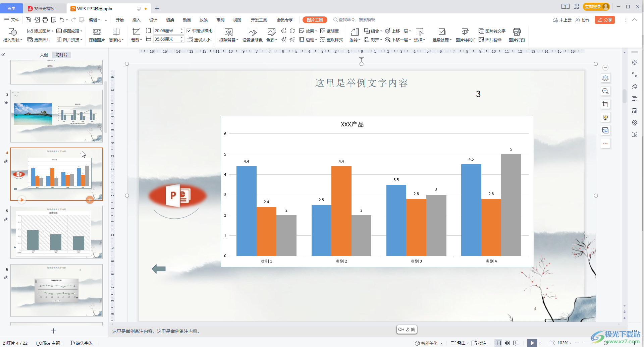Screen dimensions: 644x347
Task: Collapse the slide panel with double arrow
Action: 3,55
